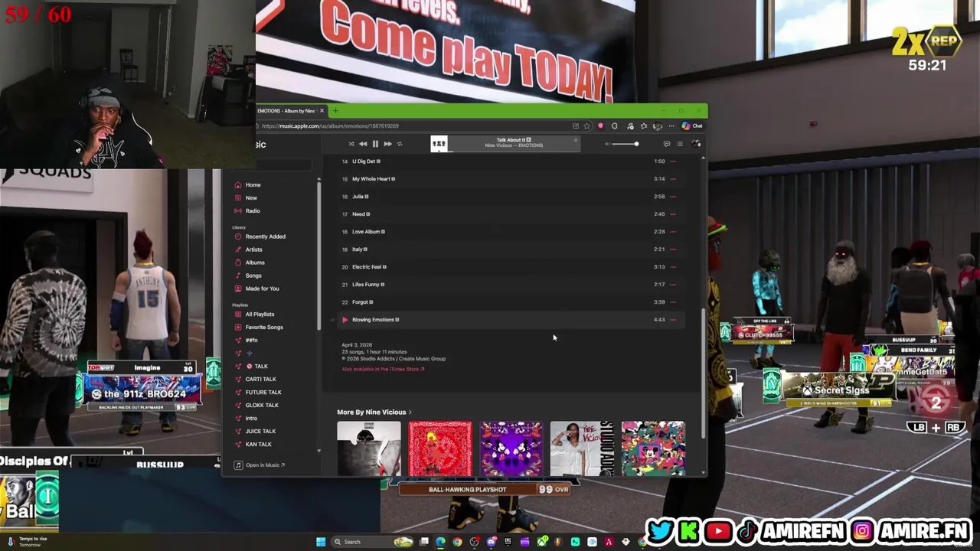Viewport: 980px width, 551px height.
Task: Open more options for Lifes Funny
Action: 673,285
